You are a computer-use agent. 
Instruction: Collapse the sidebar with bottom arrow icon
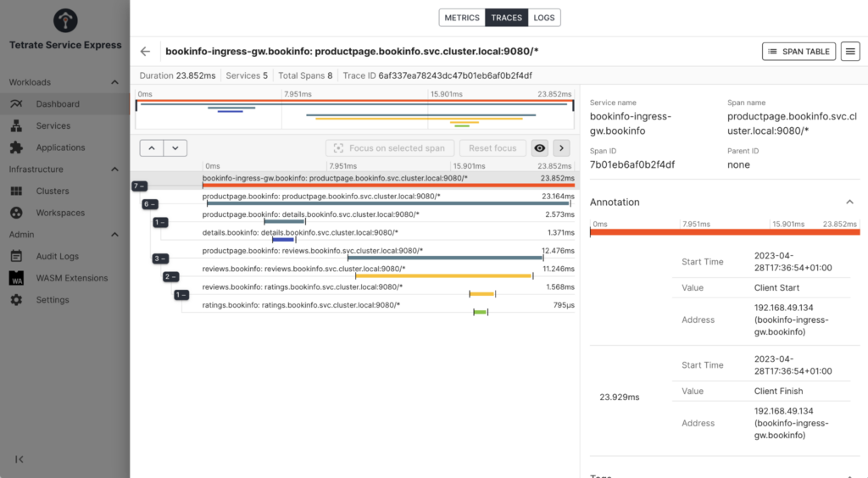[x=19, y=459]
